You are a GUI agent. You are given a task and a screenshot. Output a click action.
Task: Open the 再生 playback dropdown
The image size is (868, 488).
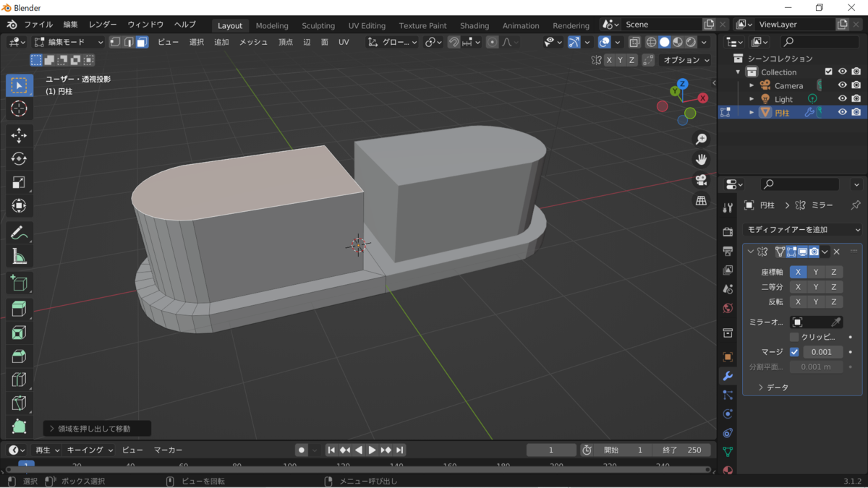click(47, 450)
